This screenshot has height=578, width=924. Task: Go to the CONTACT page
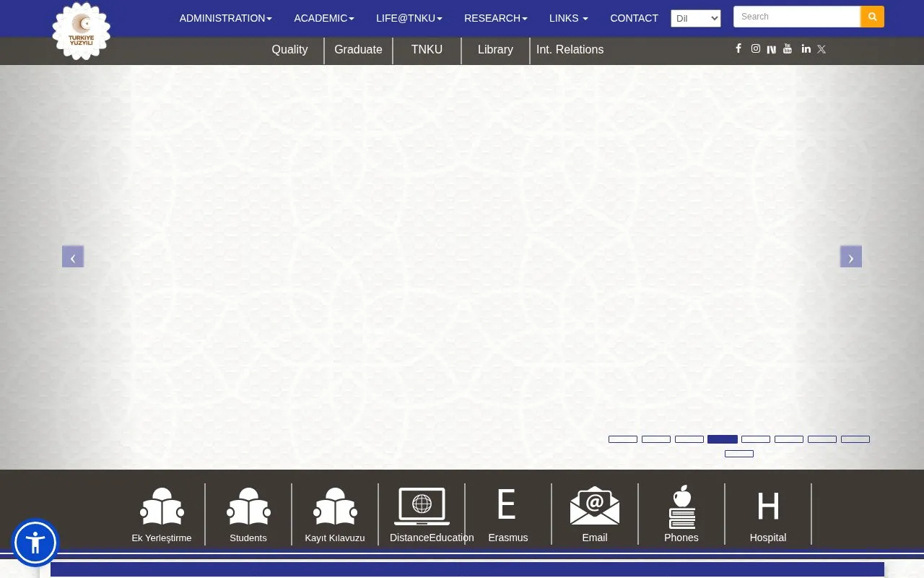tap(634, 18)
